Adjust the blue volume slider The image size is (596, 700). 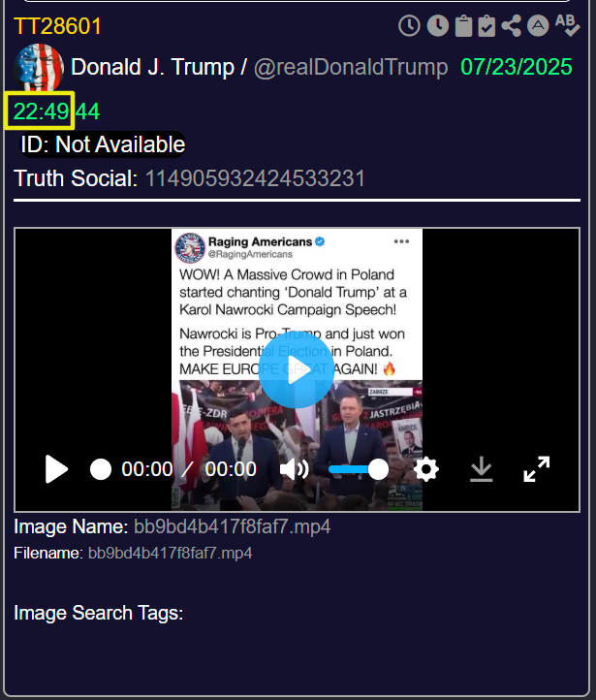tap(359, 469)
